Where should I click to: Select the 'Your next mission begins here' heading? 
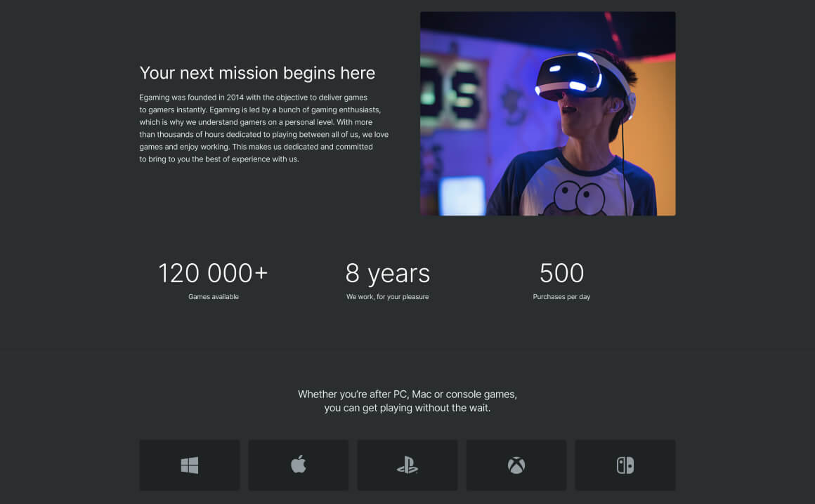click(x=257, y=73)
